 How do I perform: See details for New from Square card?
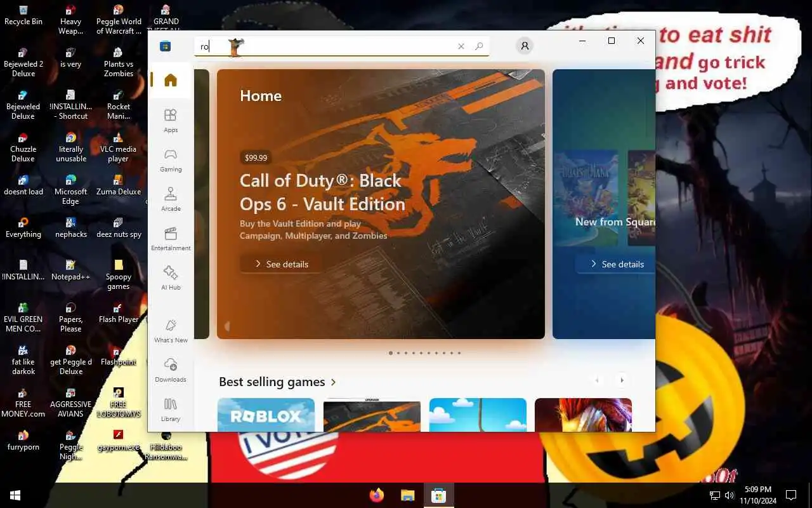click(615, 264)
